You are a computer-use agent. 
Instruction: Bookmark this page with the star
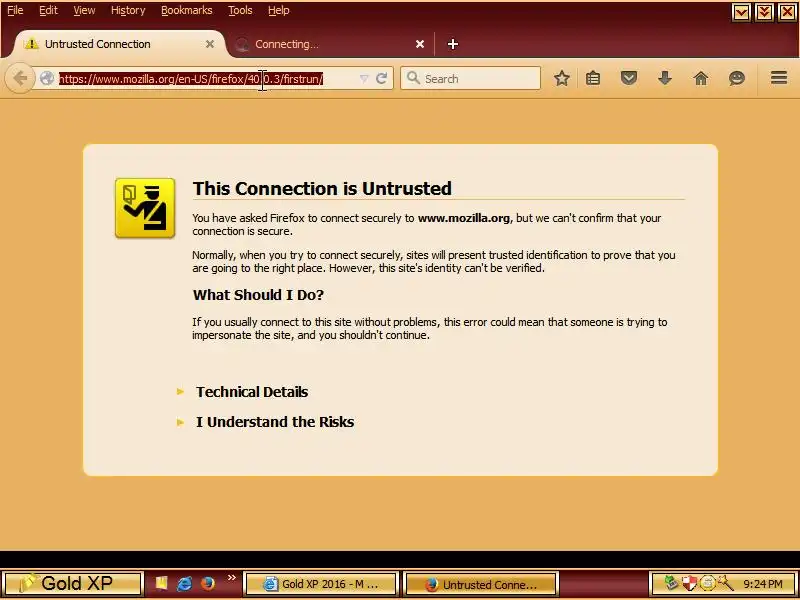pyautogui.click(x=562, y=79)
